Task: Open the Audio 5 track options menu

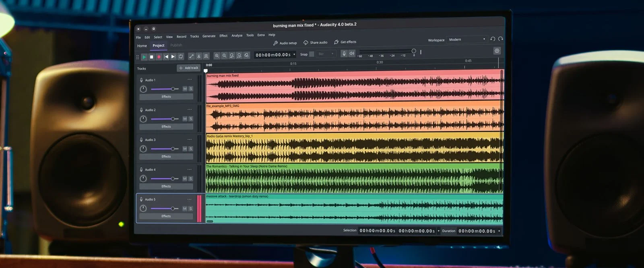Action: [189, 199]
